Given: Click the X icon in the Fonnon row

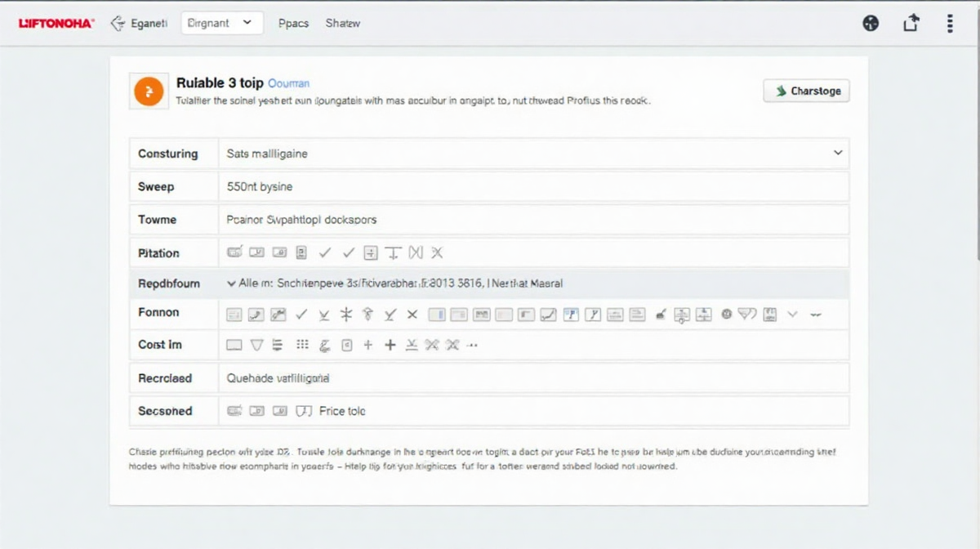Looking at the screenshot, I should [412, 314].
